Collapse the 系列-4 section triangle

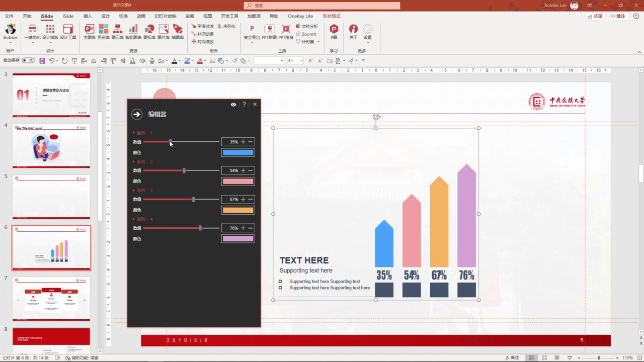[134, 219]
